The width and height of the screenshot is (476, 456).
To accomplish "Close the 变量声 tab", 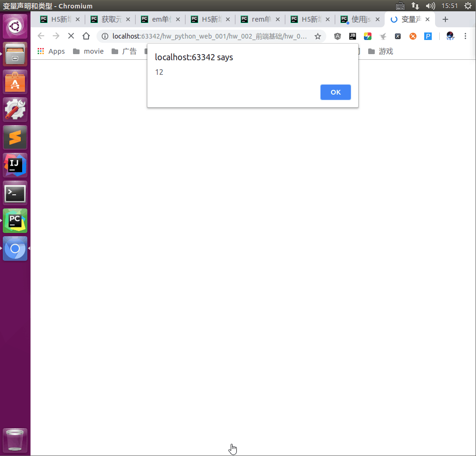I will [428, 19].
